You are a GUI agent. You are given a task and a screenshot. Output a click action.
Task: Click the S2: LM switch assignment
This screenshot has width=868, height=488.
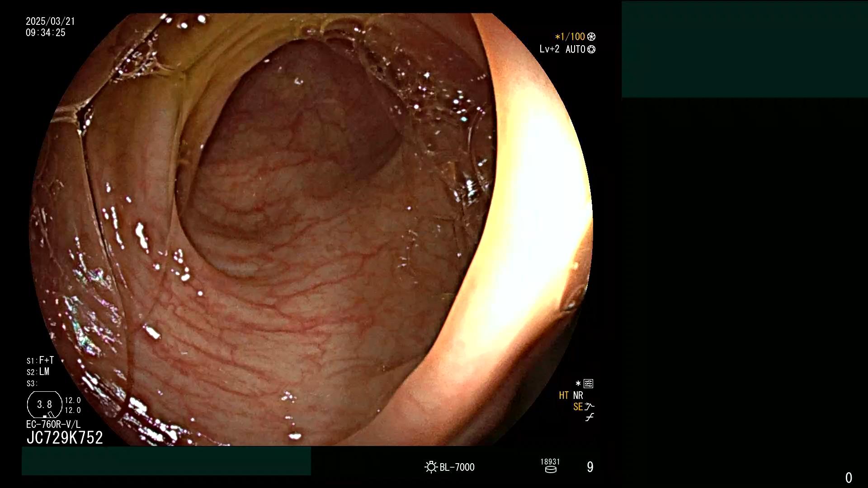(38, 372)
